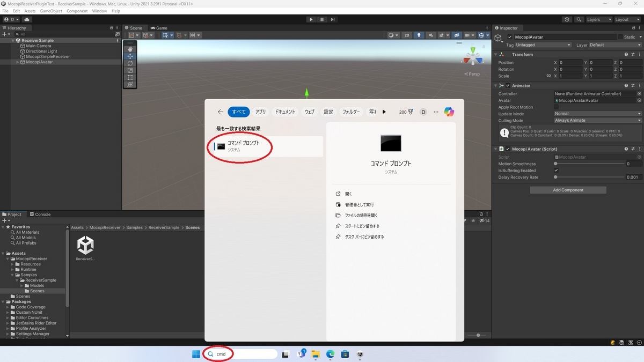Screen dimensions: 644x362
Task: Select the Move tool in Scene toolbar
Action: coord(130,56)
